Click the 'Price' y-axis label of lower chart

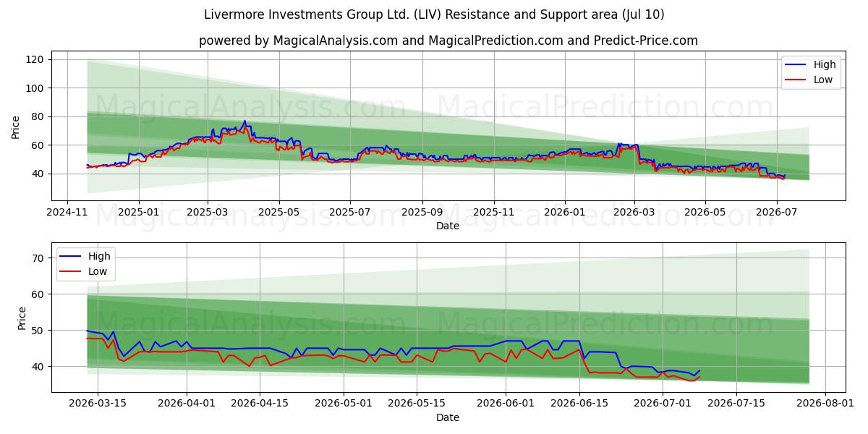coord(22,318)
